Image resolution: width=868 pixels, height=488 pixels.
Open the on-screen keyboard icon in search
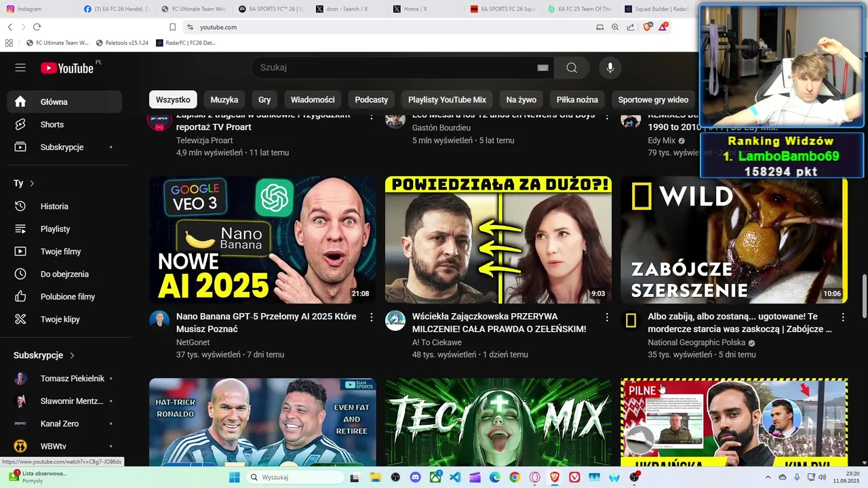(542, 68)
